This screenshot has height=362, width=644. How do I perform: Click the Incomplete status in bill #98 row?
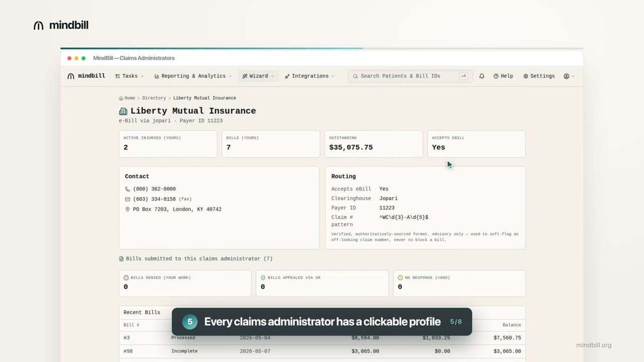tap(184, 351)
